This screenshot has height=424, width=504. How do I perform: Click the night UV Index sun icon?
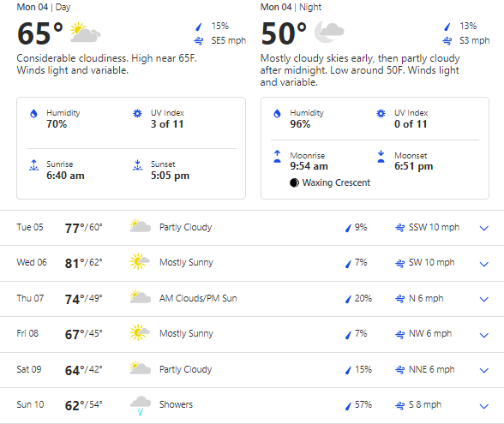381,113
